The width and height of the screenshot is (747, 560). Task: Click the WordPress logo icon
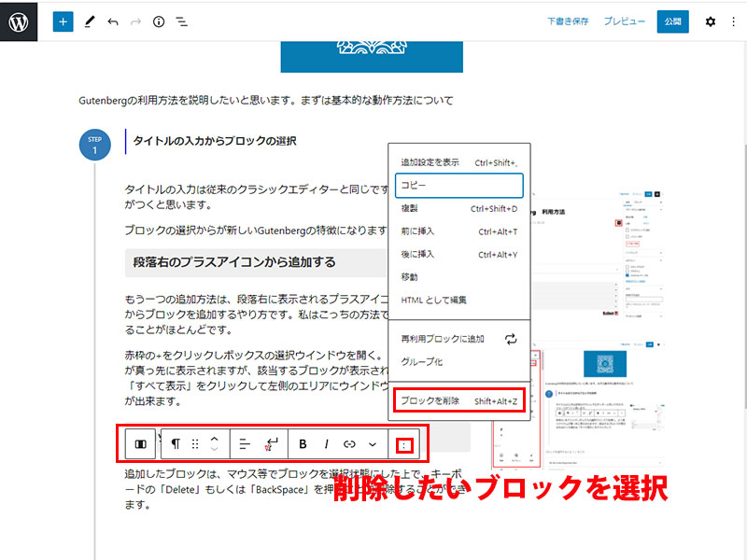pos(19,21)
